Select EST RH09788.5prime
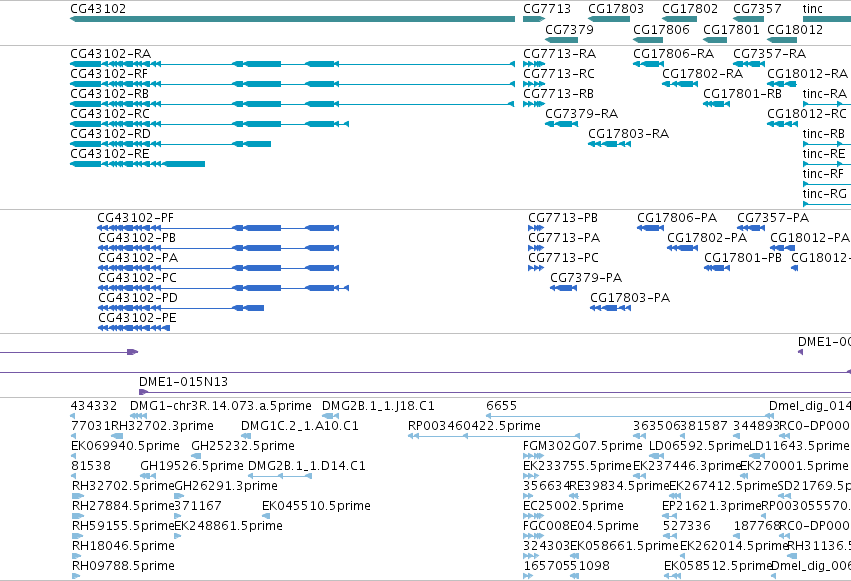The image size is (851, 581). click(75, 576)
